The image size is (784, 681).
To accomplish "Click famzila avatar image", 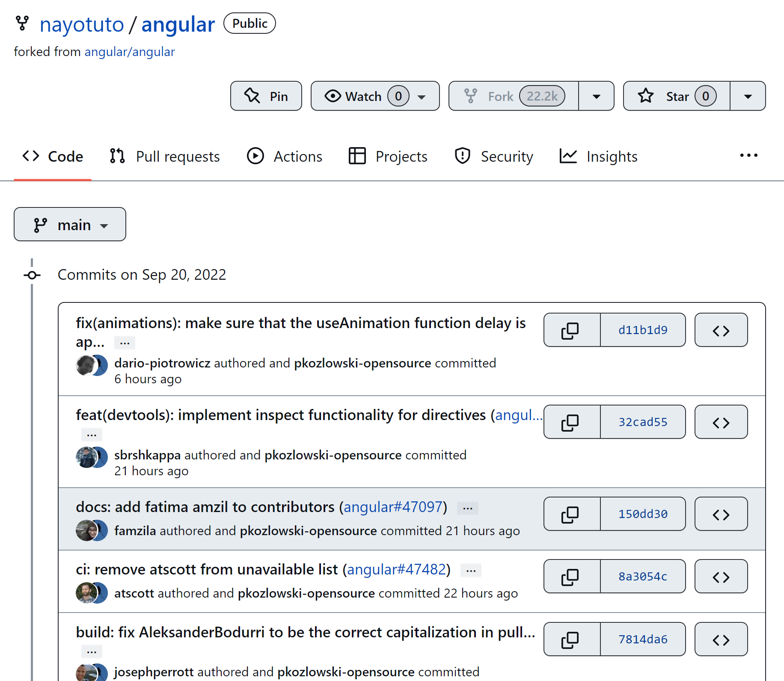I will click(x=86, y=530).
